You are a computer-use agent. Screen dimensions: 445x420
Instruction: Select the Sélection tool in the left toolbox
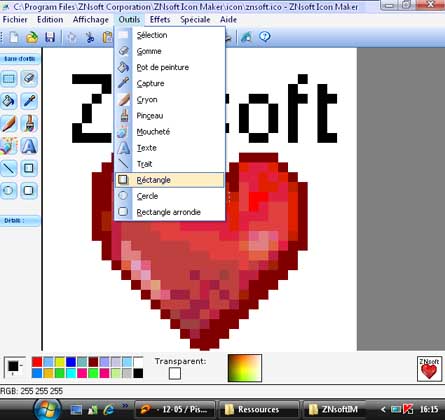[x=9, y=79]
